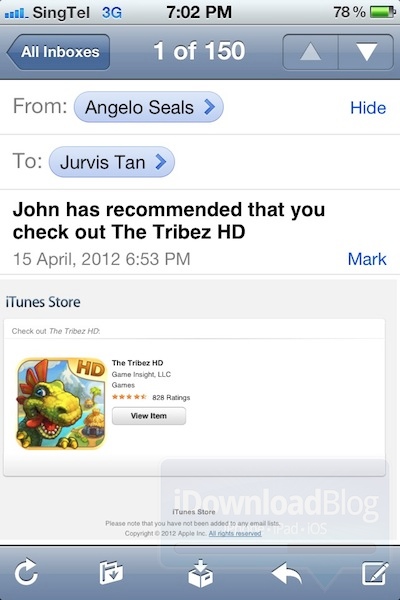Open the All rights reserved link
The image size is (400, 600).
(x=235, y=533)
